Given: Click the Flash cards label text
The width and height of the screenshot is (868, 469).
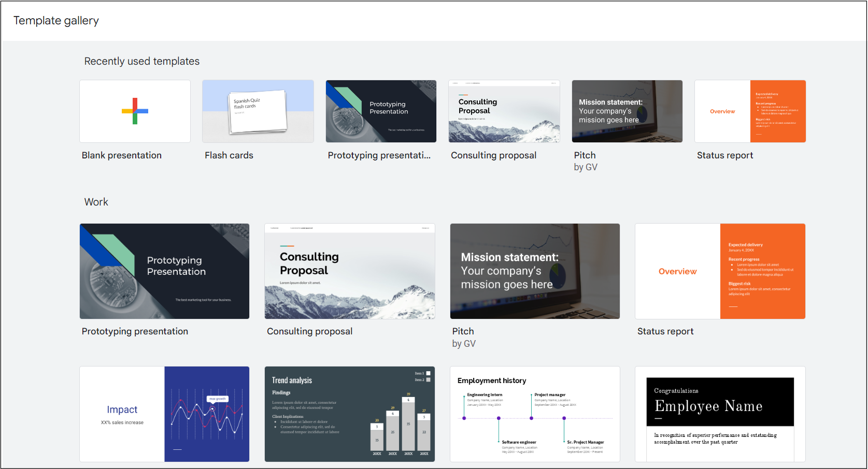Looking at the screenshot, I should (x=229, y=155).
